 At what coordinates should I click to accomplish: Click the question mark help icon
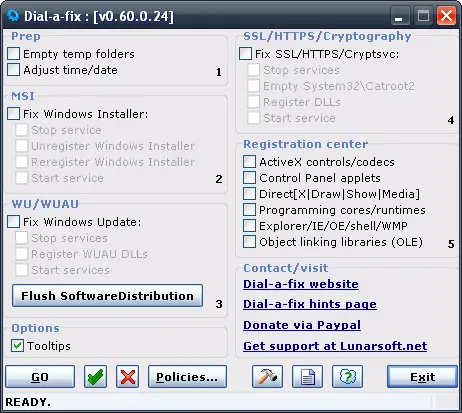[x=347, y=377]
